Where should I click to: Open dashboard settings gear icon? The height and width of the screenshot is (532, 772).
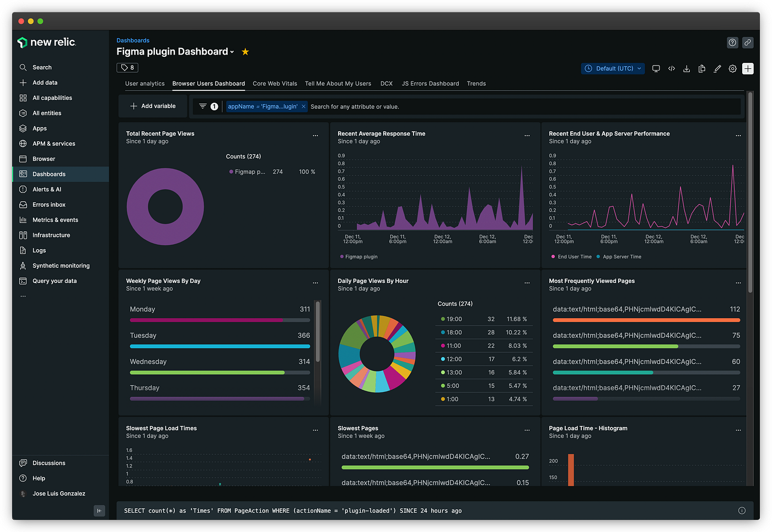732,69
